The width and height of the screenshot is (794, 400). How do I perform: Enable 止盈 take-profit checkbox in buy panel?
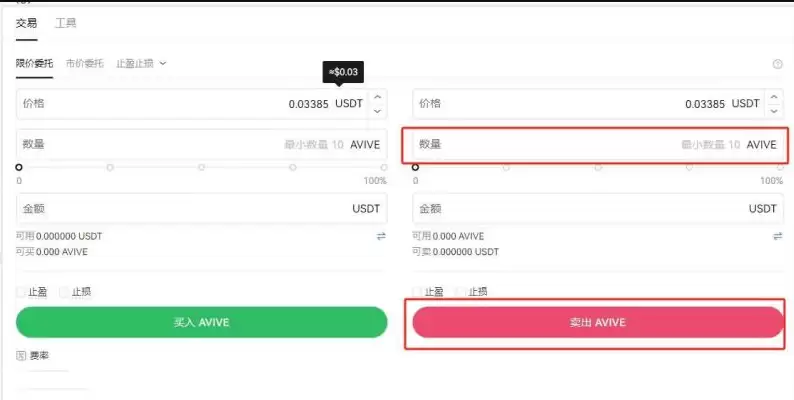[x=22, y=292]
